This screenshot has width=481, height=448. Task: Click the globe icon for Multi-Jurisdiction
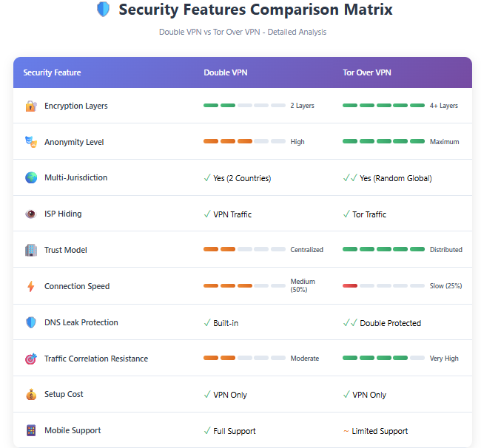[31, 178]
